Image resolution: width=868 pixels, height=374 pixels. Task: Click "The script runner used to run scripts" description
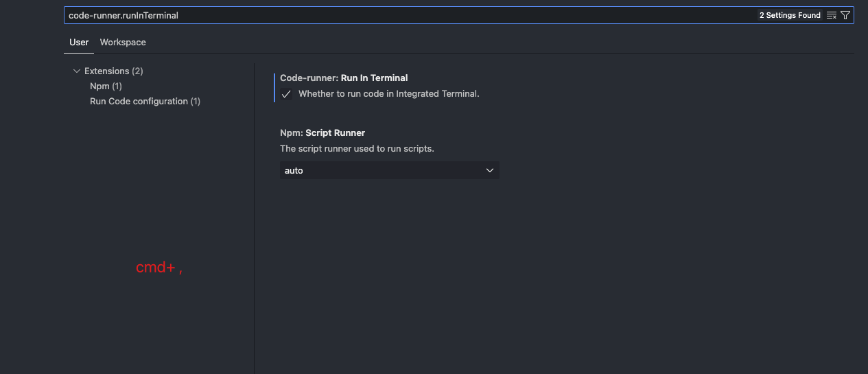(x=357, y=149)
